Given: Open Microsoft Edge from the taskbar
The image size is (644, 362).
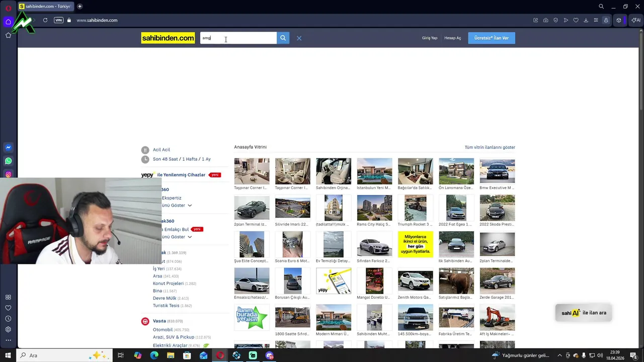Looking at the screenshot, I should [154, 355].
